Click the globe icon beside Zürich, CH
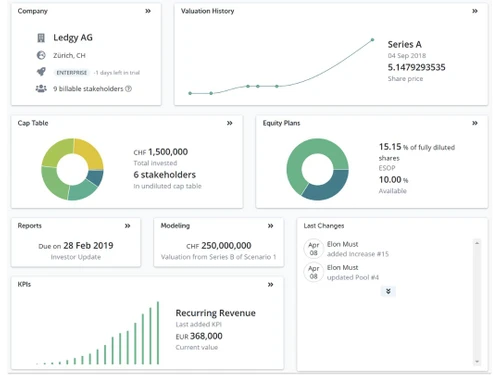 click(41, 55)
